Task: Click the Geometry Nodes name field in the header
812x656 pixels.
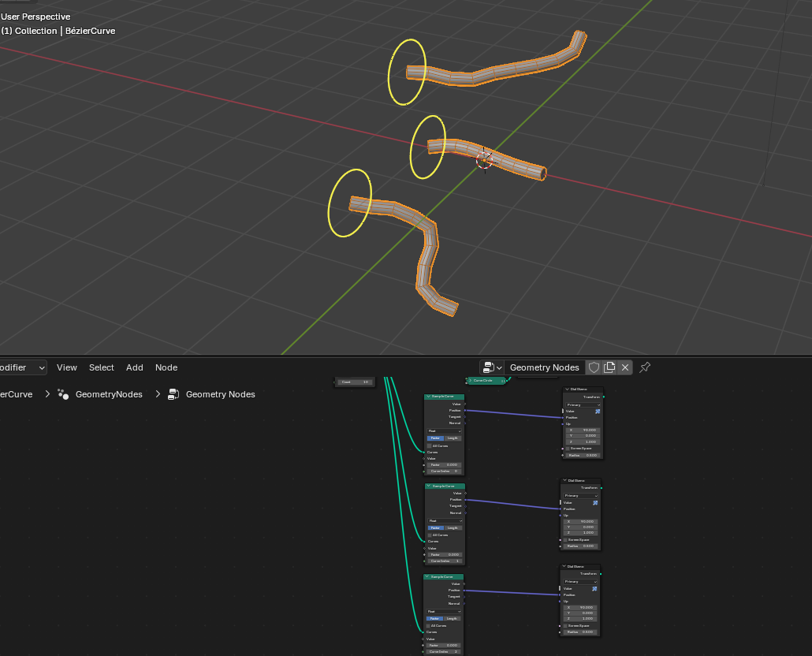Action: point(544,367)
